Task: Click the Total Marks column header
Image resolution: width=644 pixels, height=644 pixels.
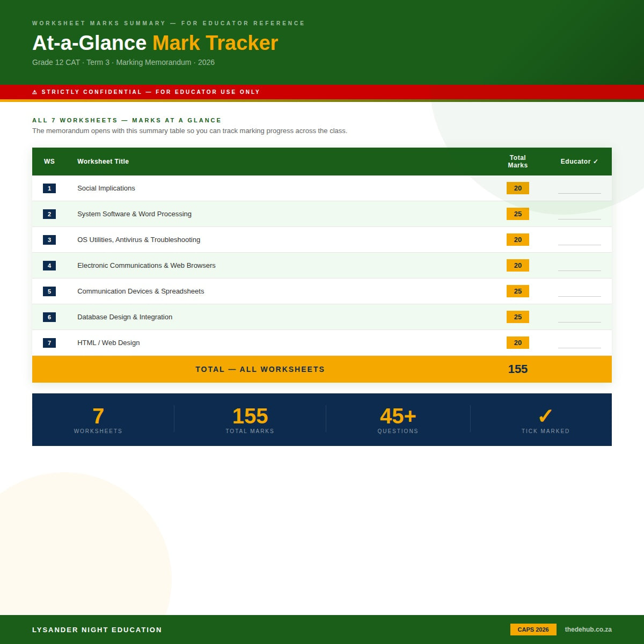Action: 518,162
